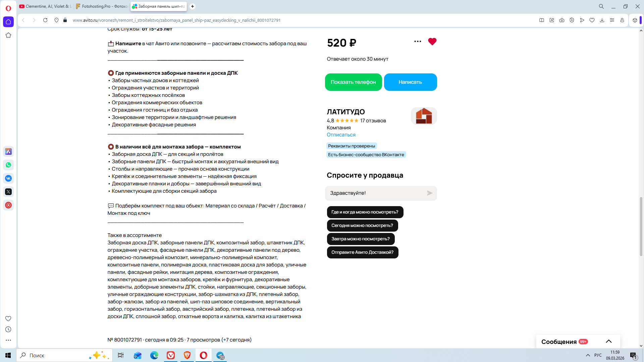Open WhatsApp in the Opera sidebar
Screen dimensions: 644x362
(8, 165)
